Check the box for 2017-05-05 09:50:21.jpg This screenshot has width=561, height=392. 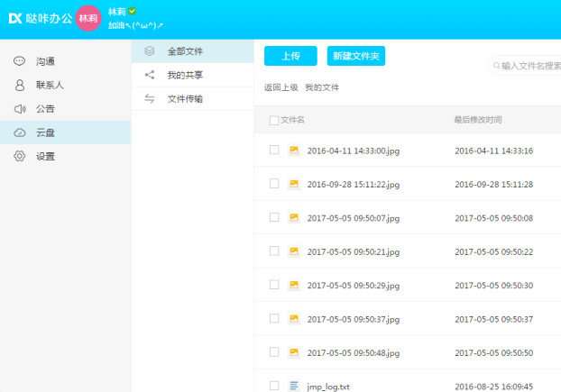pyautogui.click(x=274, y=251)
